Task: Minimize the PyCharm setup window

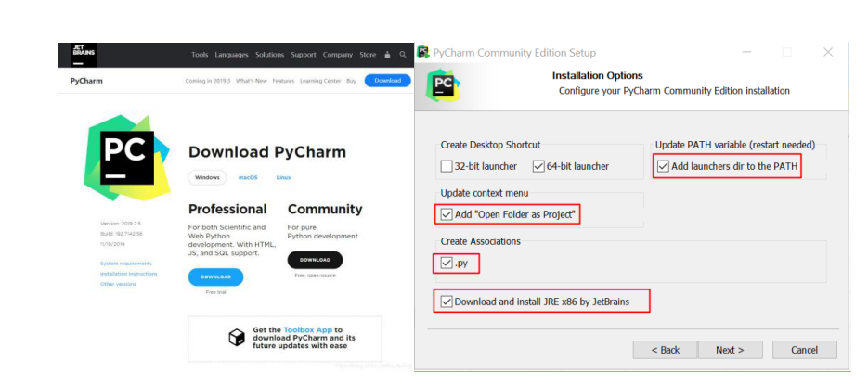Action: coord(746,53)
